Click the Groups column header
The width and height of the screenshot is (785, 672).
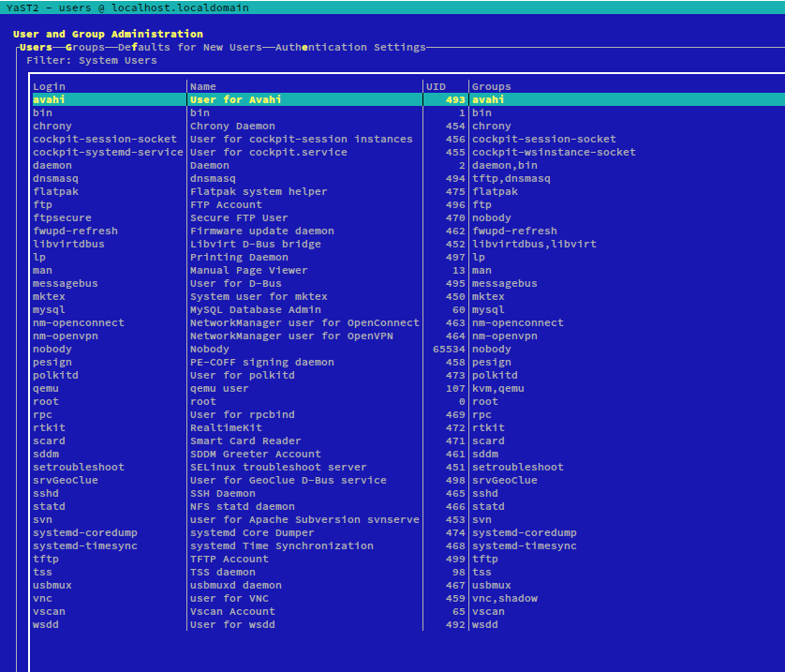point(491,86)
